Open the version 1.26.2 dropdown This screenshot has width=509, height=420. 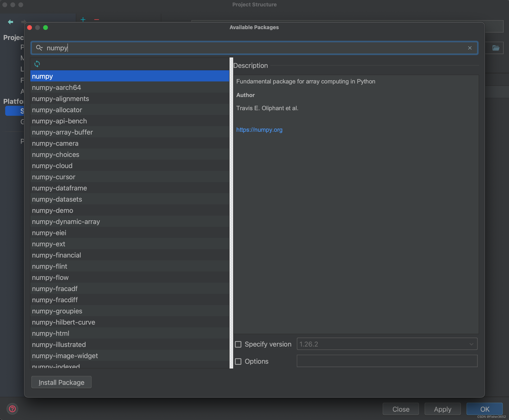[387, 344]
